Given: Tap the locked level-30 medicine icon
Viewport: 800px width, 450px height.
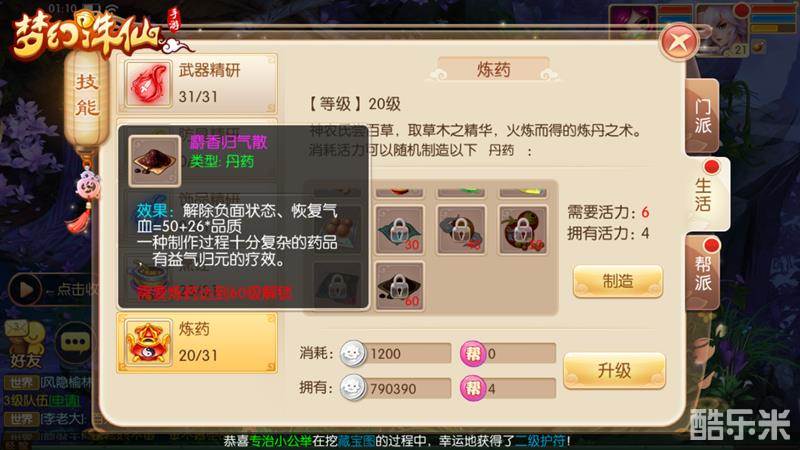Looking at the screenshot, I should [399, 230].
